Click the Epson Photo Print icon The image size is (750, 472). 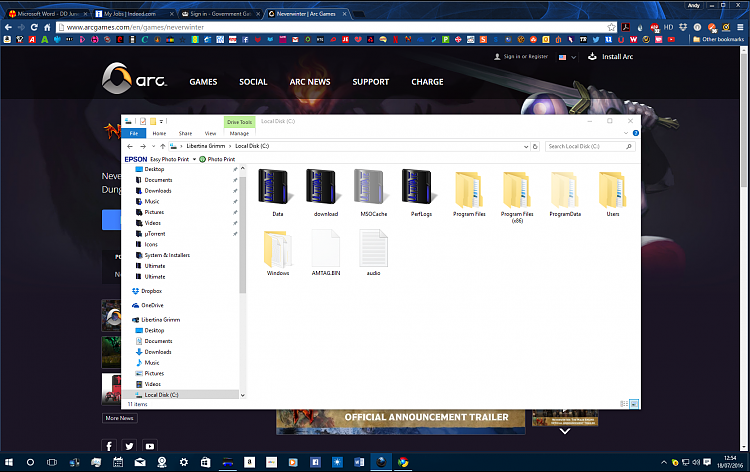click(x=202, y=159)
